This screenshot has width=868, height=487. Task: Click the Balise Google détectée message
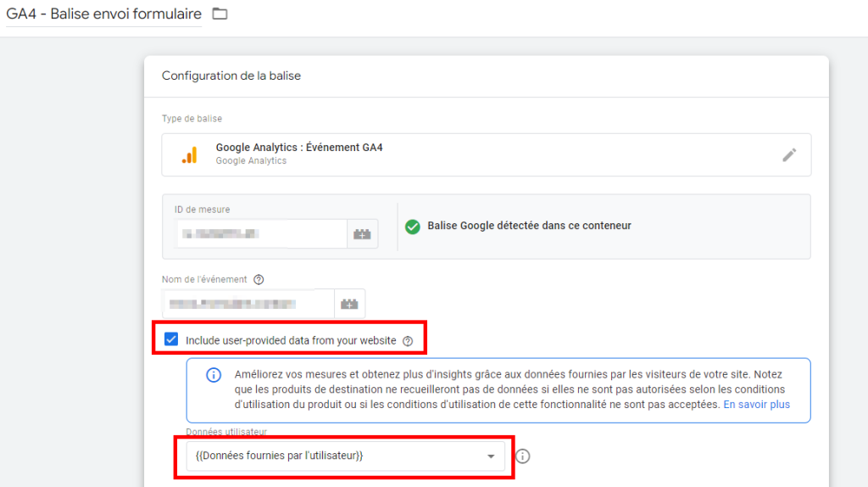(x=529, y=226)
